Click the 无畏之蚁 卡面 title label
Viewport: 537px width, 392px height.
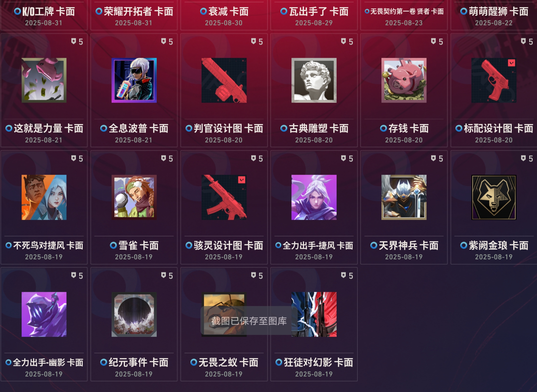(228, 362)
